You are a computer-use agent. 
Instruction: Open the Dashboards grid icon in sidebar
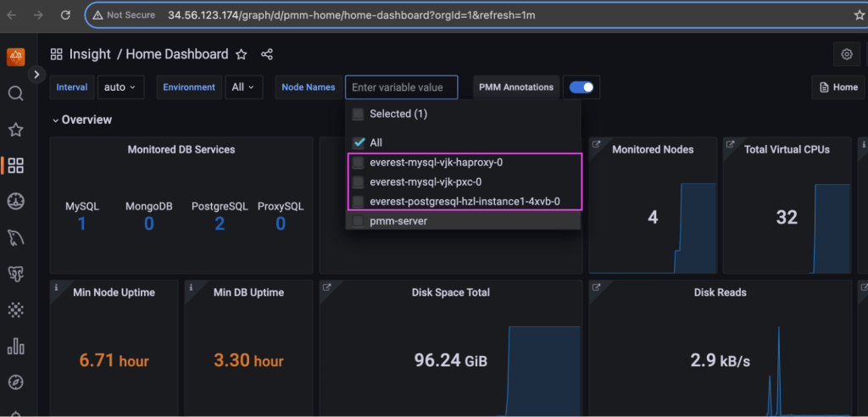[x=15, y=166]
